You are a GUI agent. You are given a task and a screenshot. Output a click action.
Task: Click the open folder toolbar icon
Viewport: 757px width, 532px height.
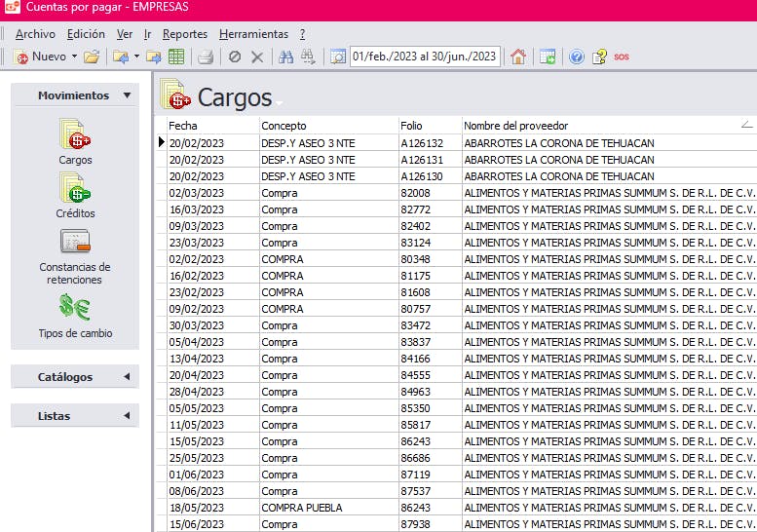pyautogui.click(x=92, y=57)
